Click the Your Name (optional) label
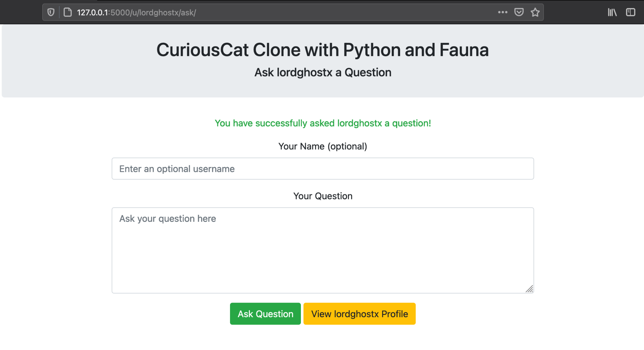This screenshot has height=350, width=644. 323,146
